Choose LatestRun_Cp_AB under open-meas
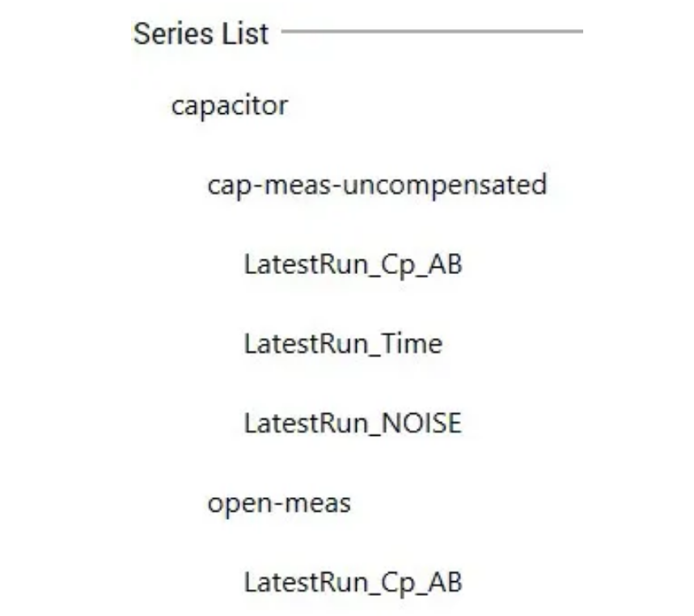The image size is (694, 616). 353,582
